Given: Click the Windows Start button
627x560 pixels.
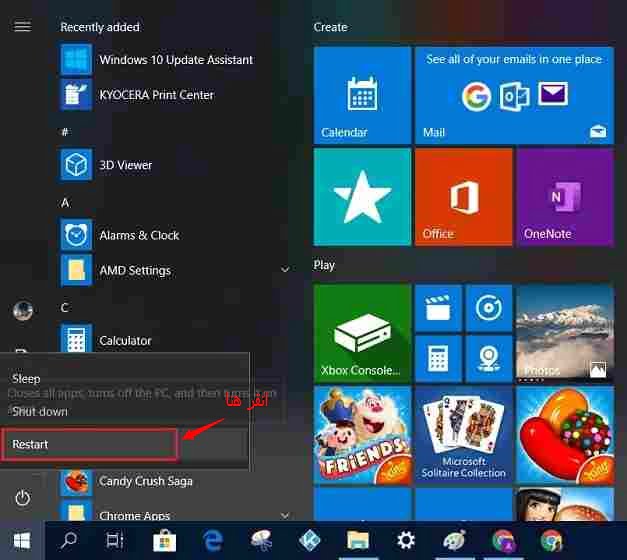Looking at the screenshot, I should point(22,541).
